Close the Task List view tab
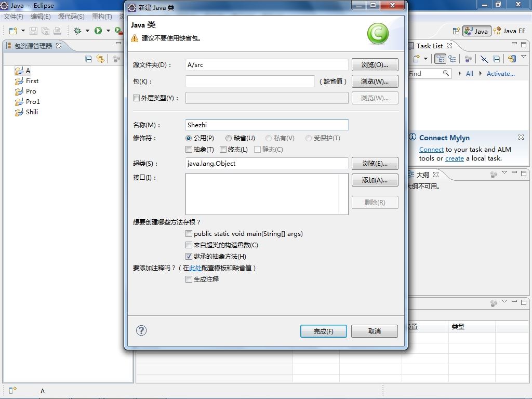Viewport: 532px width, 399px height. tap(449, 46)
